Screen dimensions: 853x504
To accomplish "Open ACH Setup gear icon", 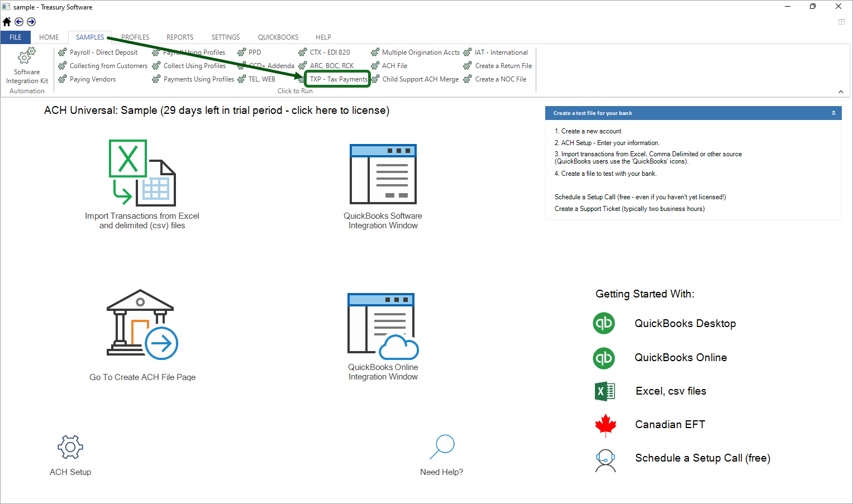I will (x=70, y=448).
